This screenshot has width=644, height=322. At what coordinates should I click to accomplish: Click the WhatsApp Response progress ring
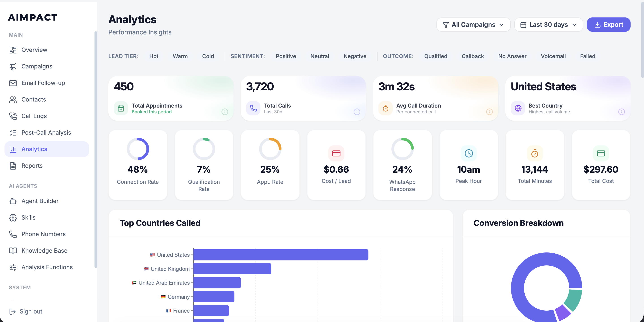[x=403, y=149]
